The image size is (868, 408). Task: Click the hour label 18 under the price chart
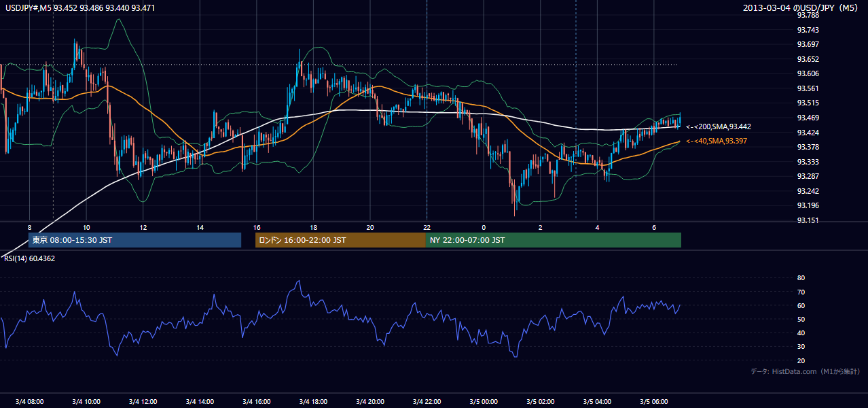coord(313,227)
